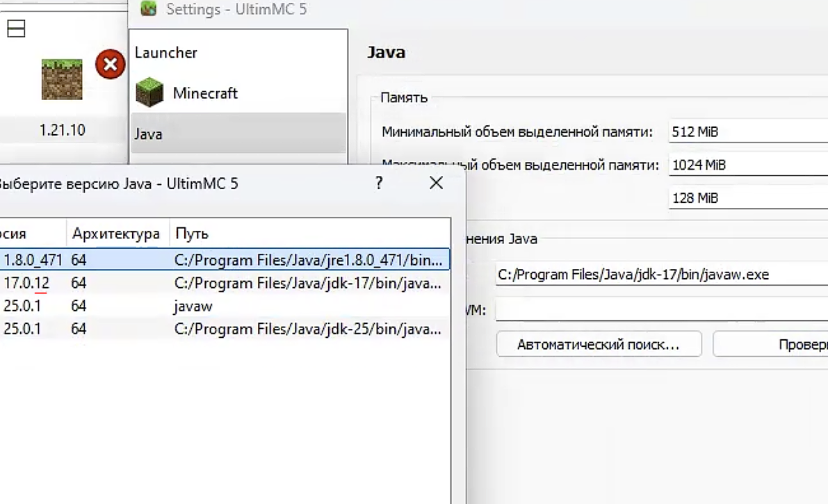Open the Launcher settings page
Screen dimensions: 828x504
pos(166,53)
